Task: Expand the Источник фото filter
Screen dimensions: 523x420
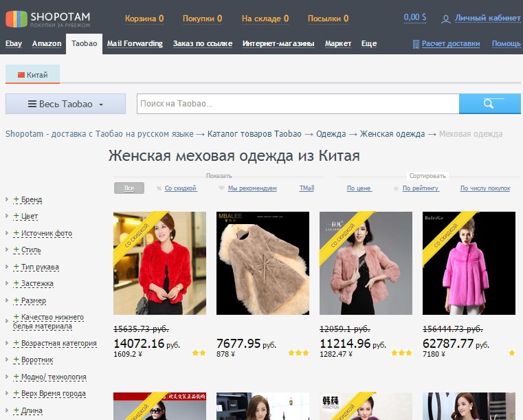Action: click(43, 234)
